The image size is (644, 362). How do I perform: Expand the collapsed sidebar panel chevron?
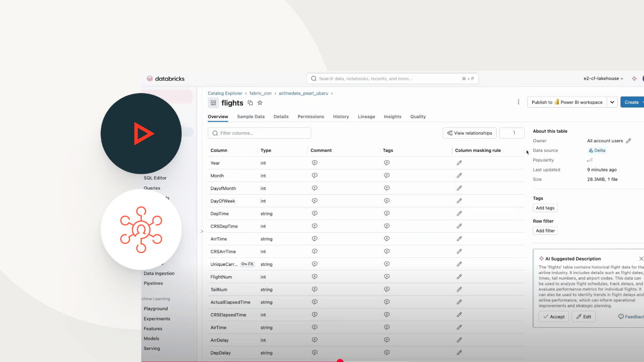click(x=202, y=231)
